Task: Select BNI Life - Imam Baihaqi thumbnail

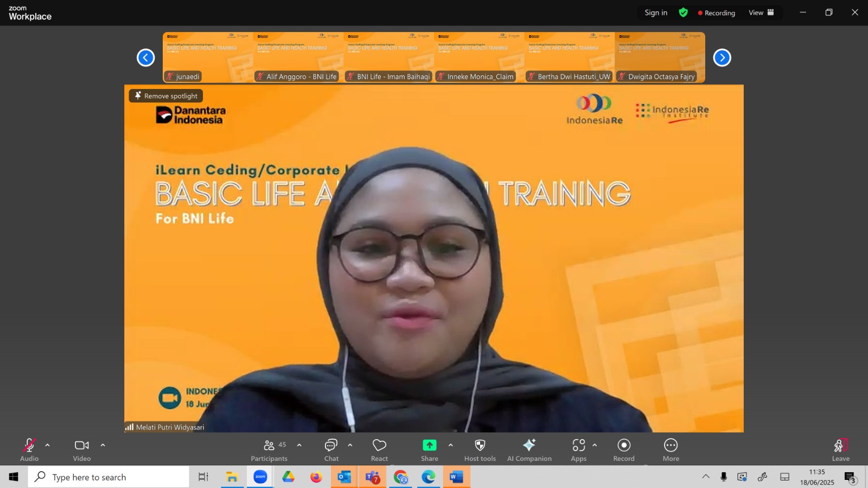Action: [x=389, y=57]
